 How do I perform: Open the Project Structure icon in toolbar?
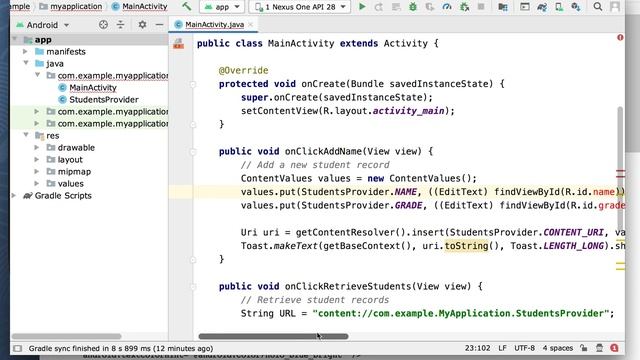click(x=503, y=7)
